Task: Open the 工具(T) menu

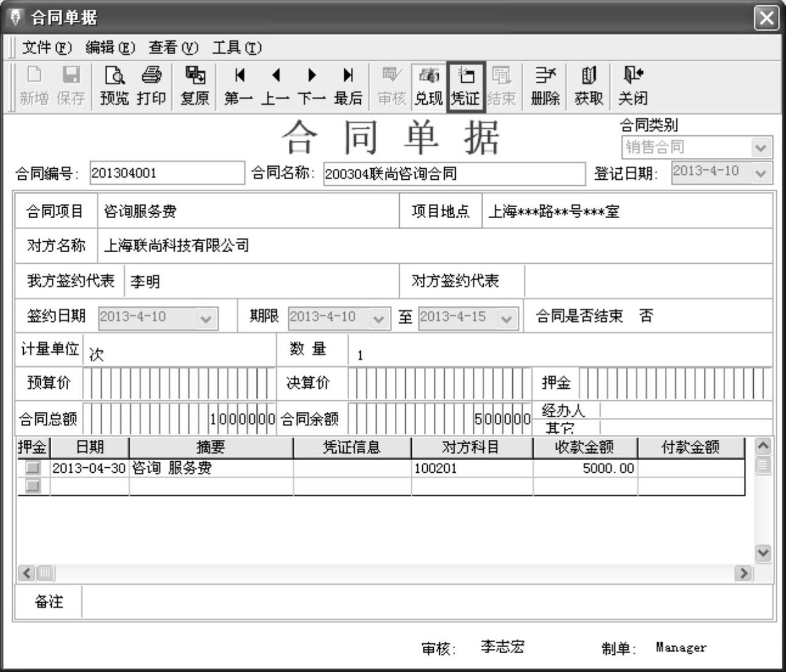Action: [x=237, y=48]
